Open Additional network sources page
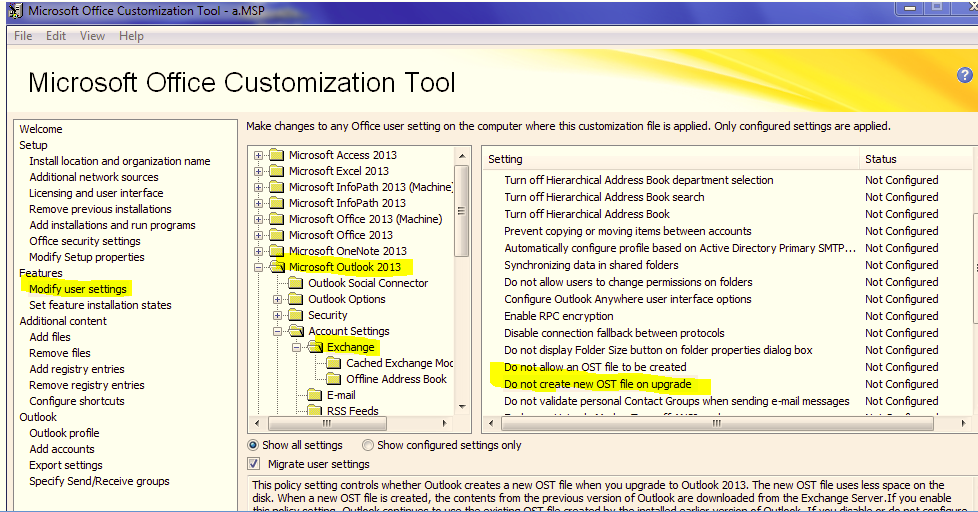The image size is (978, 512). point(94,177)
